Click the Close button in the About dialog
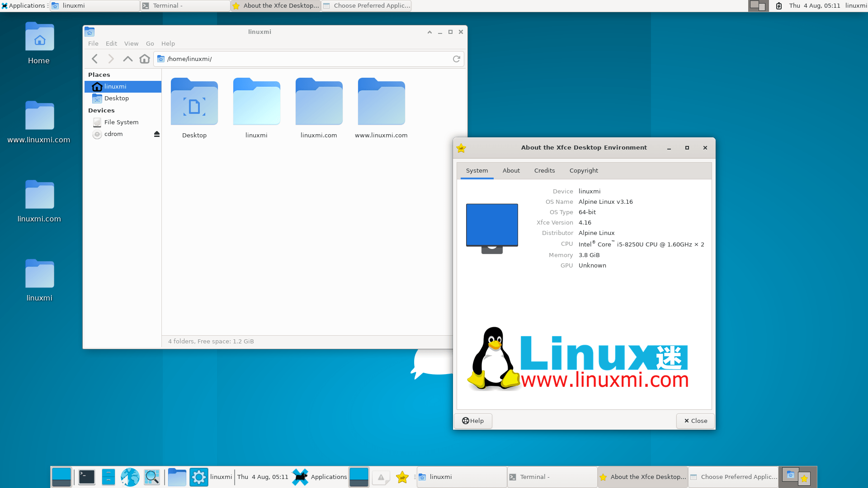868x488 pixels. tap(695, 421)
